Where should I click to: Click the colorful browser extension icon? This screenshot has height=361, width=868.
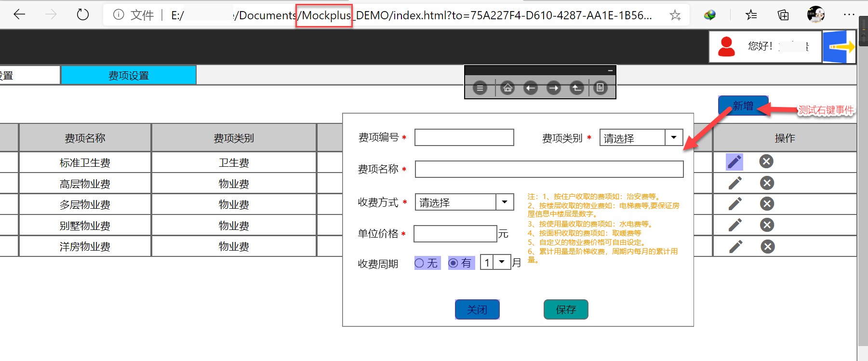point(709,15)
